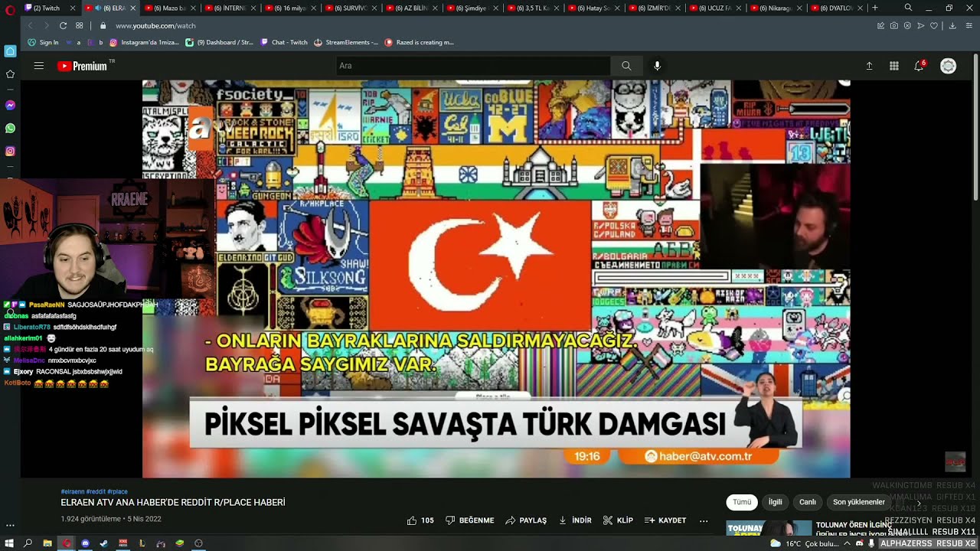Open Discord from the taskbar

(85, 543)
